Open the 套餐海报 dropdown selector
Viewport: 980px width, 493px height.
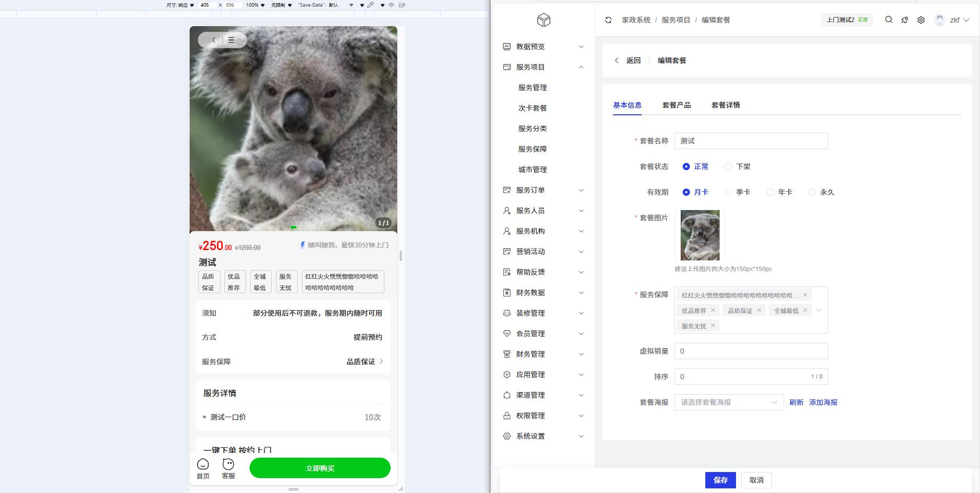click(729, 402)
